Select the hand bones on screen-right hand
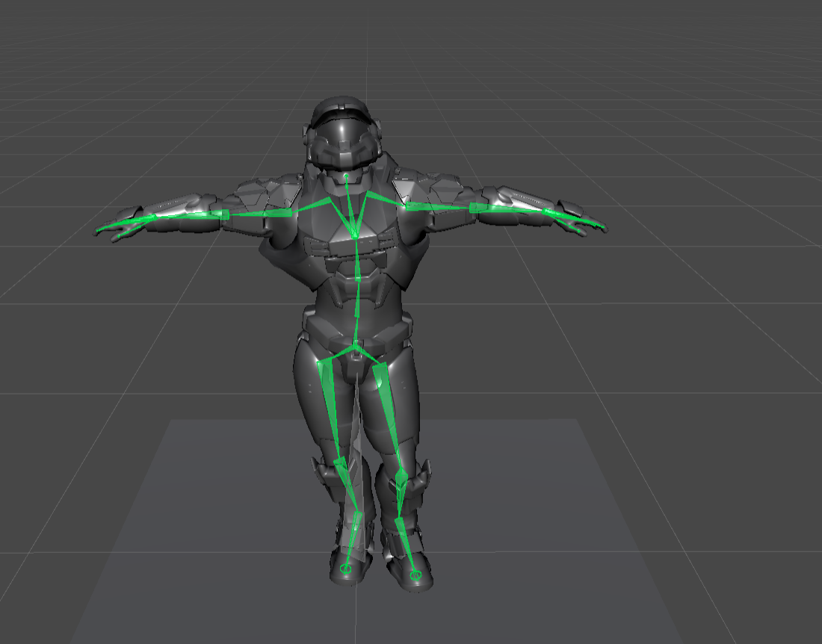Screen dimensions: 822x644 (575, 220)
